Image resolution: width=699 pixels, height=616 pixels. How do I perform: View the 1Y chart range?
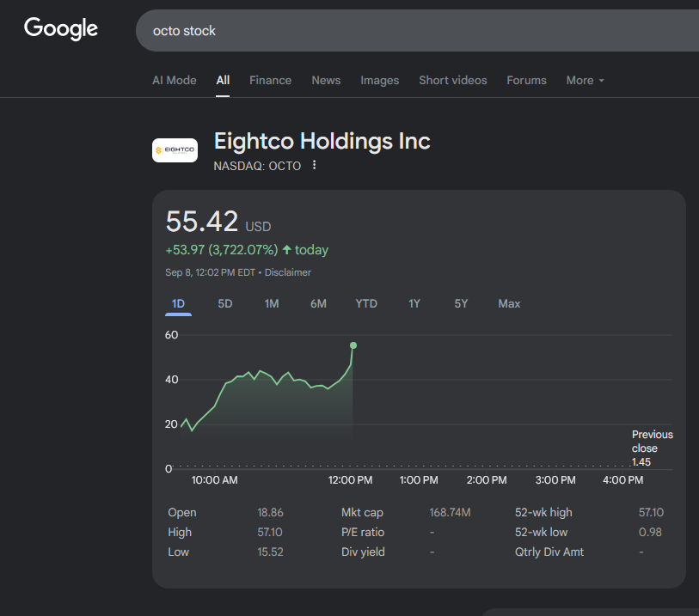[414, 304]
